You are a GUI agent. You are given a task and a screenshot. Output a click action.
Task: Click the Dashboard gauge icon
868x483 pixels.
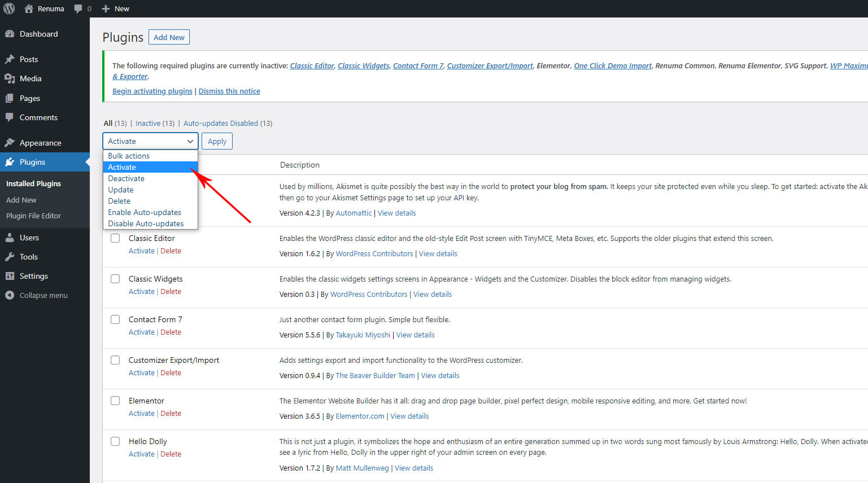pos(10,34)
